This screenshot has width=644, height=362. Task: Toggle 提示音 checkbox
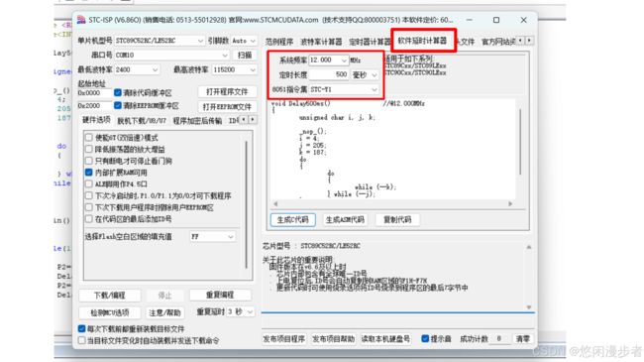[x=425, y=338]
